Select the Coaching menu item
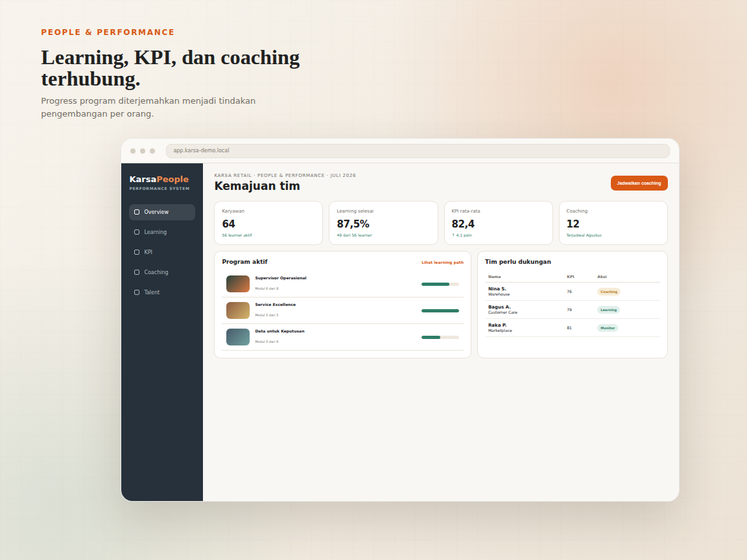747x560 pixels. point(162,272)
